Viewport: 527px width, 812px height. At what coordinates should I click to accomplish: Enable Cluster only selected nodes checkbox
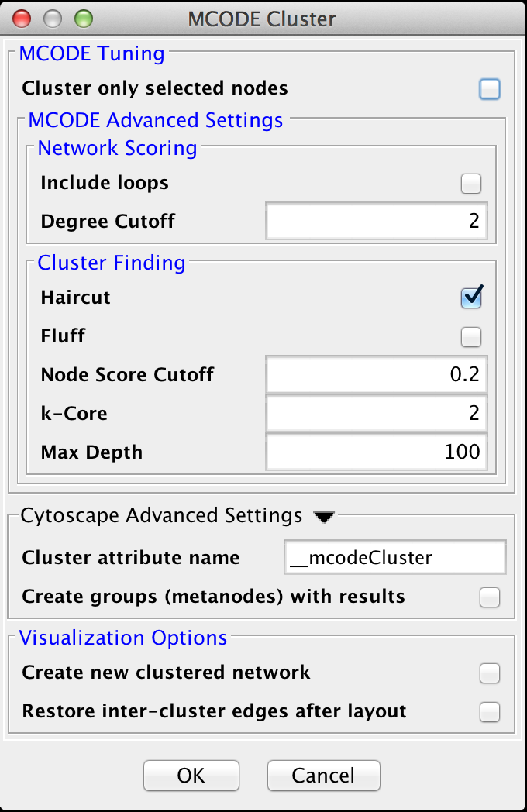(489, 90)
